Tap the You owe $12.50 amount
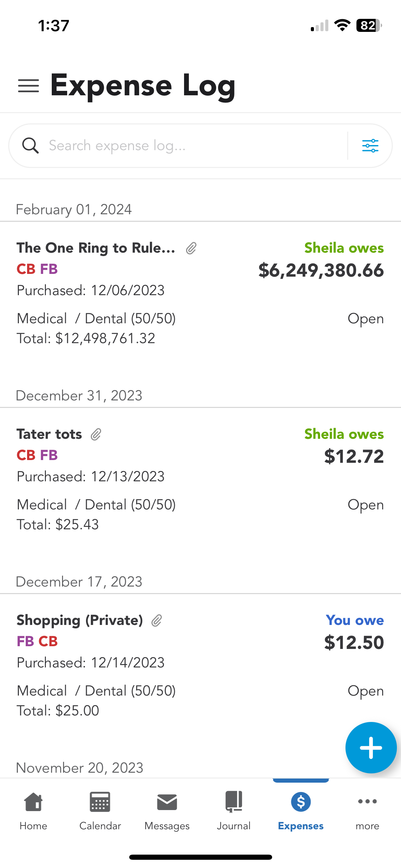The height and width of the screenshot is (868, 401). (354, 642)
